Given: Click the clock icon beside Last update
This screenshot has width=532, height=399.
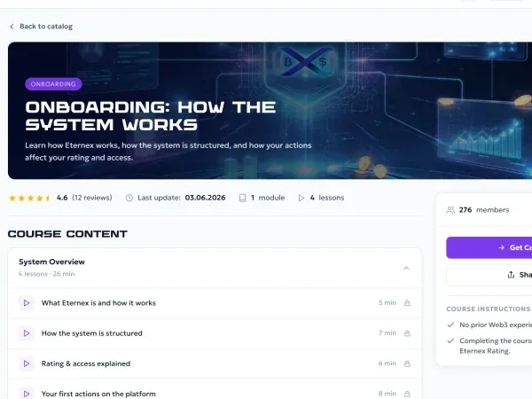Looking at the screenshot, I should click(x=129, y=198).
